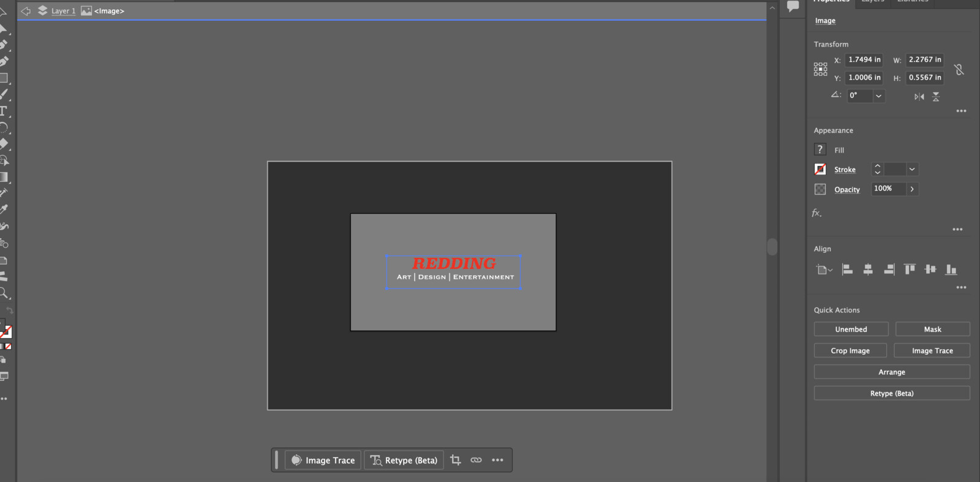
Task: Select the Type tool
Action: [3, 111]
